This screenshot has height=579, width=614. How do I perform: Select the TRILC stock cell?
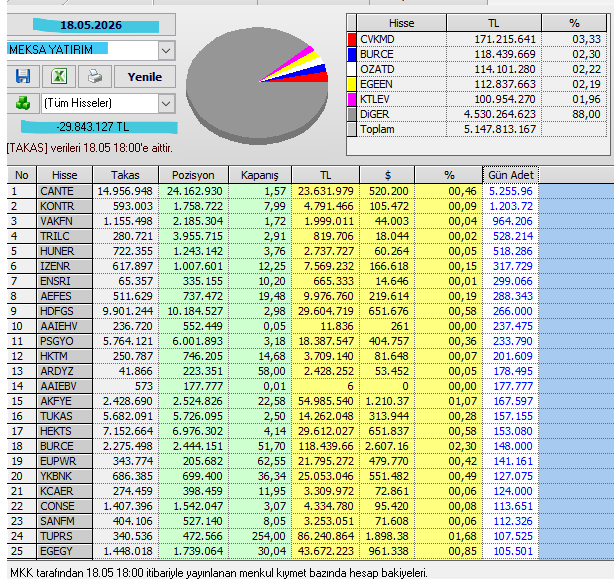(x=65, y=236)
